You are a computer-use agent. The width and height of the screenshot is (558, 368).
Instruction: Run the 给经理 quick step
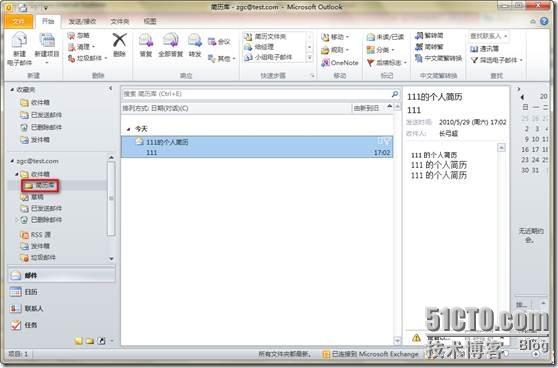(x=259, y=47)
